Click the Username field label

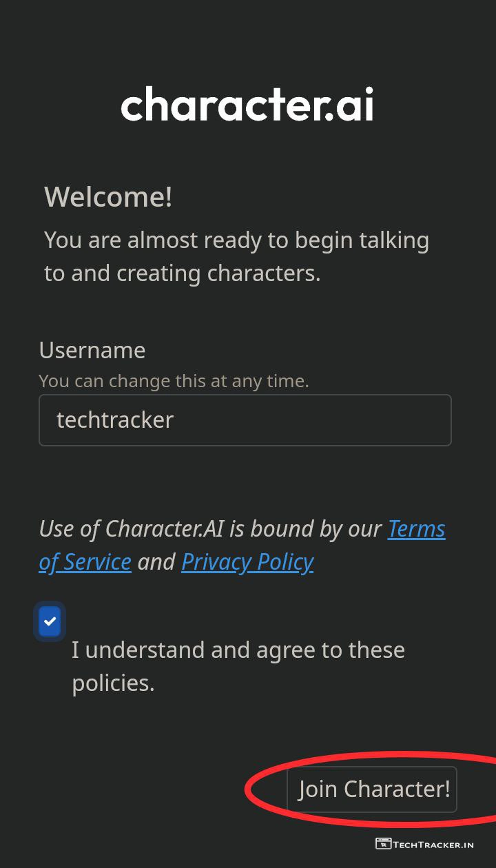coord(92,350)
